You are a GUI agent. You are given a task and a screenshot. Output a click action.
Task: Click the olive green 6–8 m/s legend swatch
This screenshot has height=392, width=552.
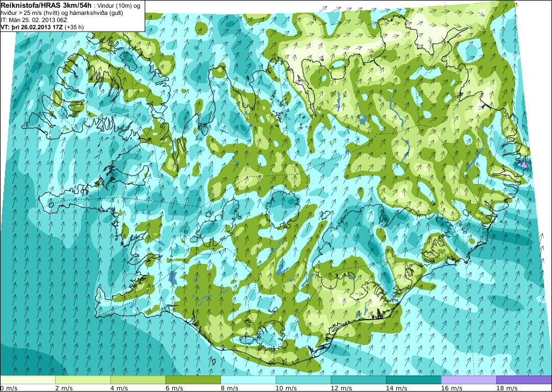193,380
